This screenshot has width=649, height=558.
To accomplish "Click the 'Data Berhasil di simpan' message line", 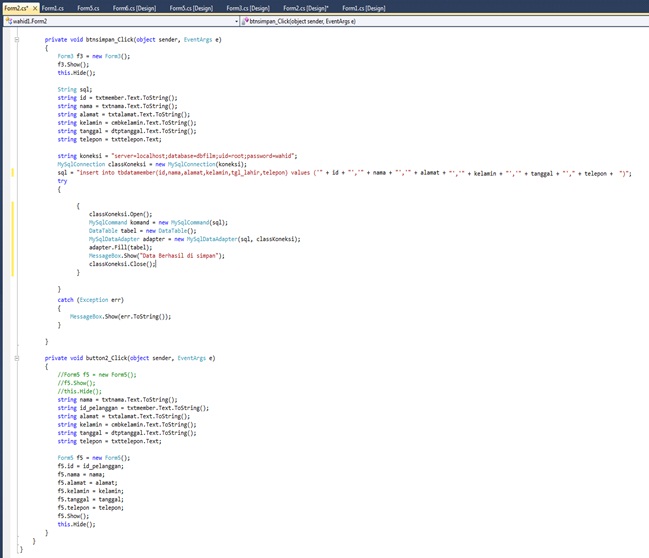I will click(156, 256).
